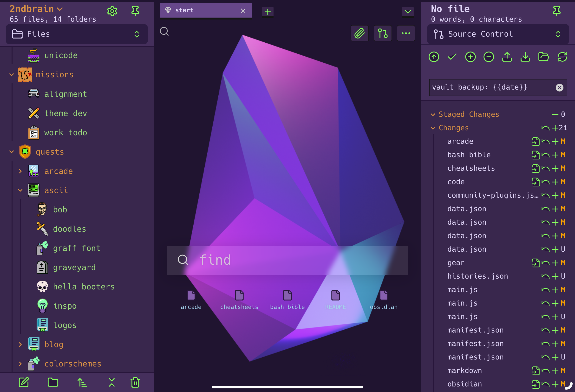Open a new tab with plus button
This screenshot has height=392, width=575.
pos(268,12)
